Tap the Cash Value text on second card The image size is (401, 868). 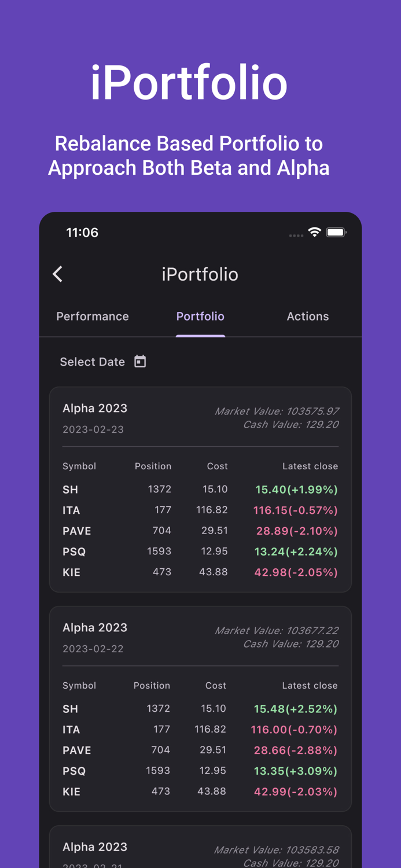291,643
